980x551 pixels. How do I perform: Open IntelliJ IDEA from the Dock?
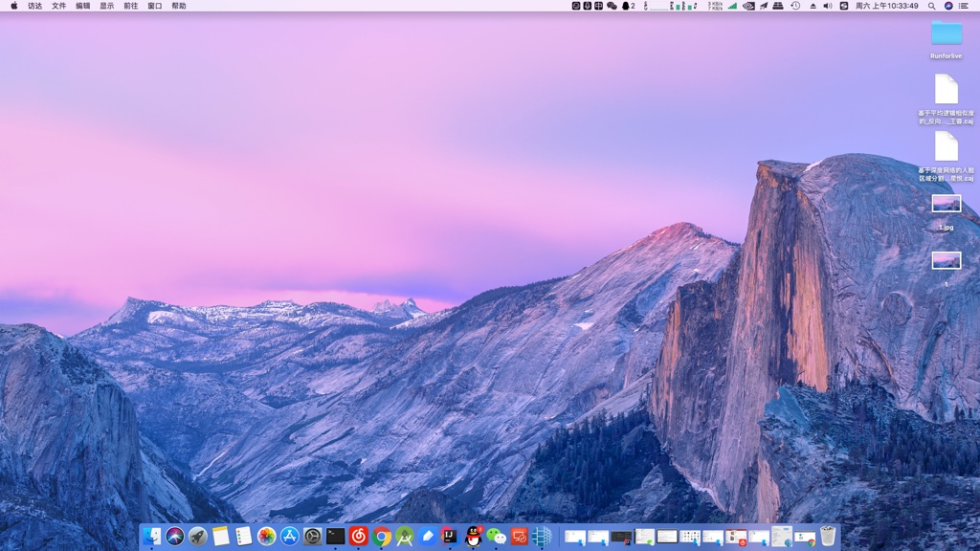click(x=450, y=536)
